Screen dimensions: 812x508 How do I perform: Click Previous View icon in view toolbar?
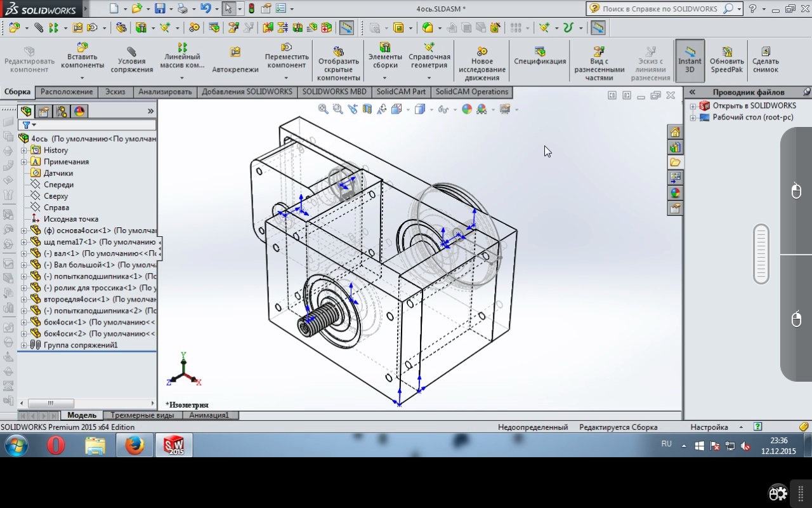tap(353, 109)
